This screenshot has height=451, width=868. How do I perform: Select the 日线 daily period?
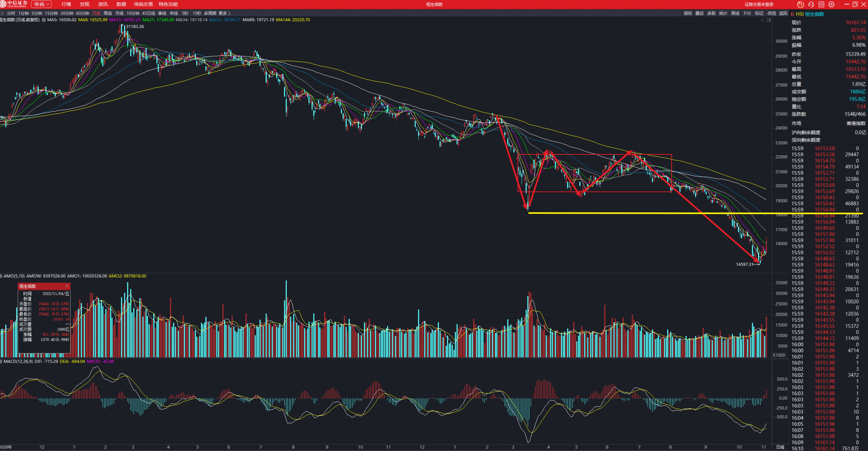(96, 13)
